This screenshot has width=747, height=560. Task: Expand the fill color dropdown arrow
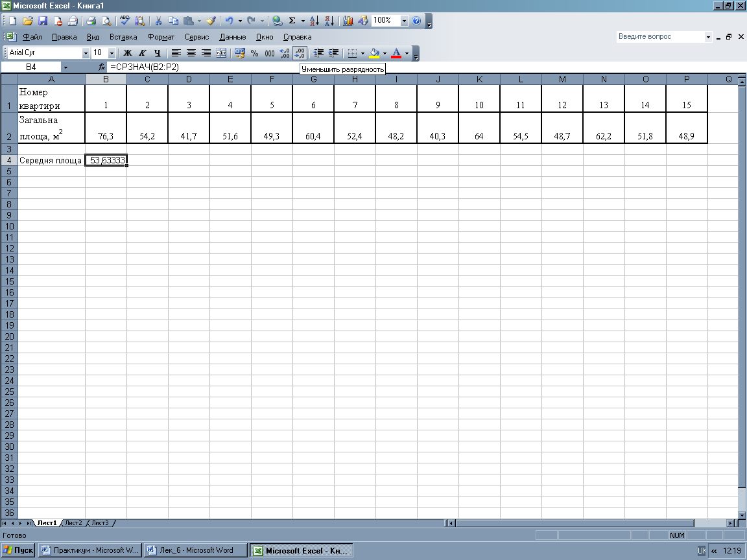click(x=385, y=53)
